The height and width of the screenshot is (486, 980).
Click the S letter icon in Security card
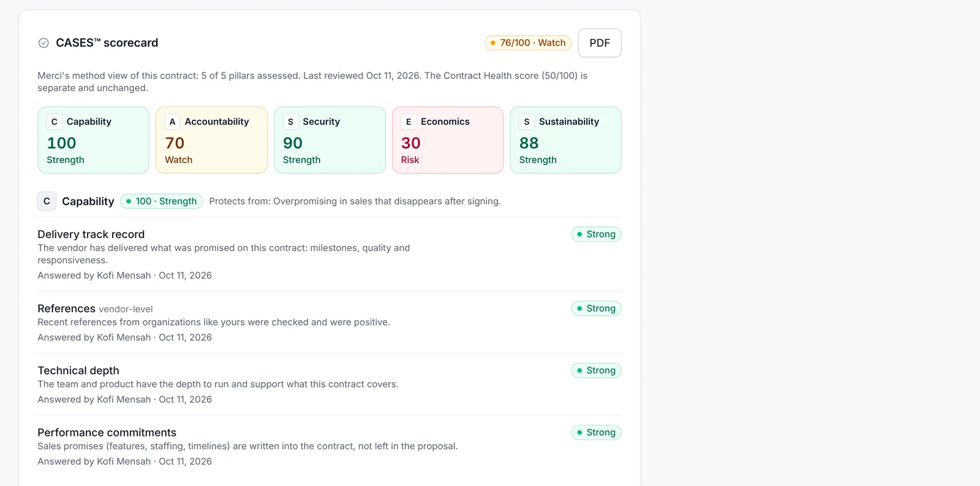click(x=290, y=122)
